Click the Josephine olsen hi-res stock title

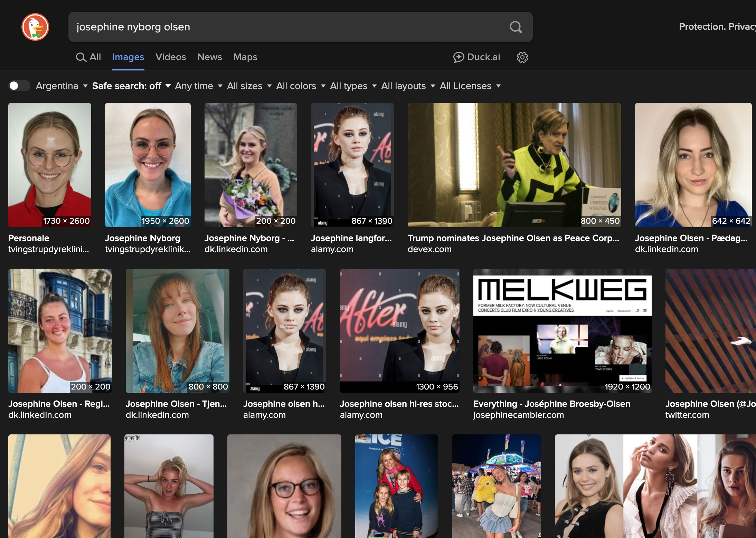click(x=399, y=404)
